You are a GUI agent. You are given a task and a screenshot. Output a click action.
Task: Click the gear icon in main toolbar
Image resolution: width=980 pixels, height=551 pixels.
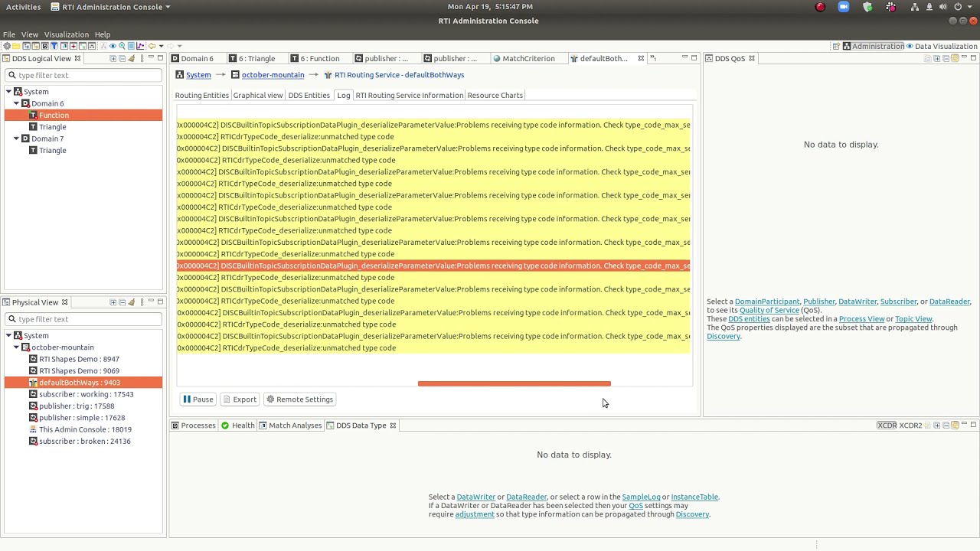pos(7,46)
